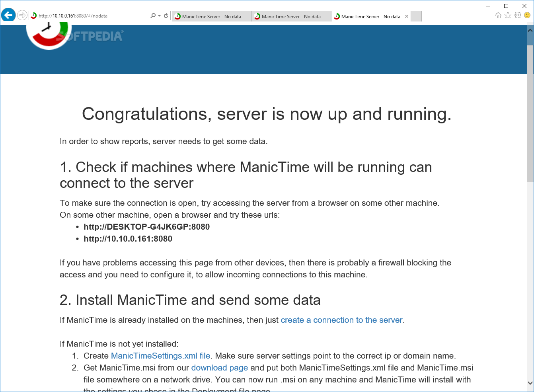Viewport: 534px width, 392px height.
Task: Switch to the second ManicTime Server tab
Action: [291, 16]
